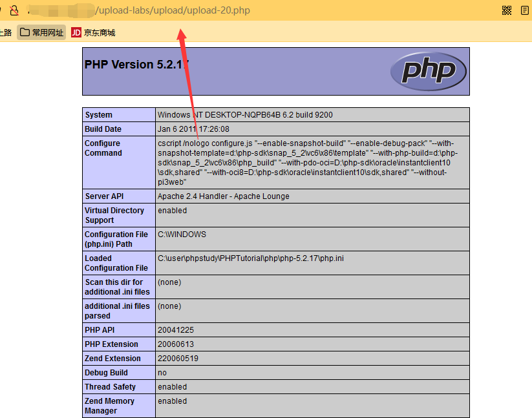This screenshot has height=418, width=532.
Task: Select the php-5.2.17\php.ini path value
Action: (x=250, y=258)
